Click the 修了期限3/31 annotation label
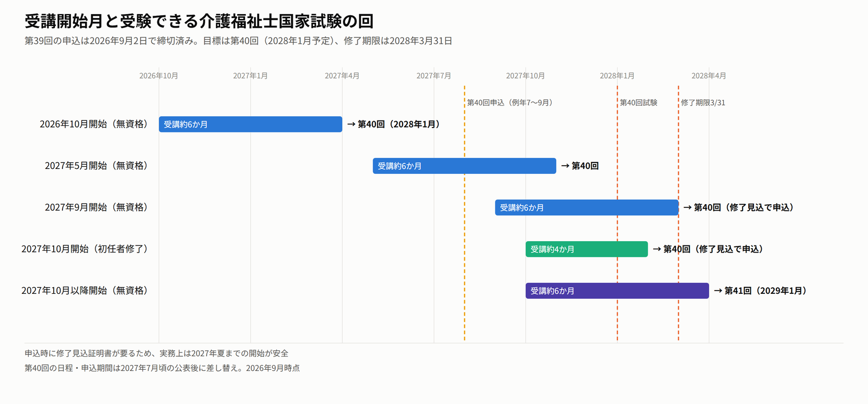The width and height of the screenshot is (868, 404). point(703,103)
